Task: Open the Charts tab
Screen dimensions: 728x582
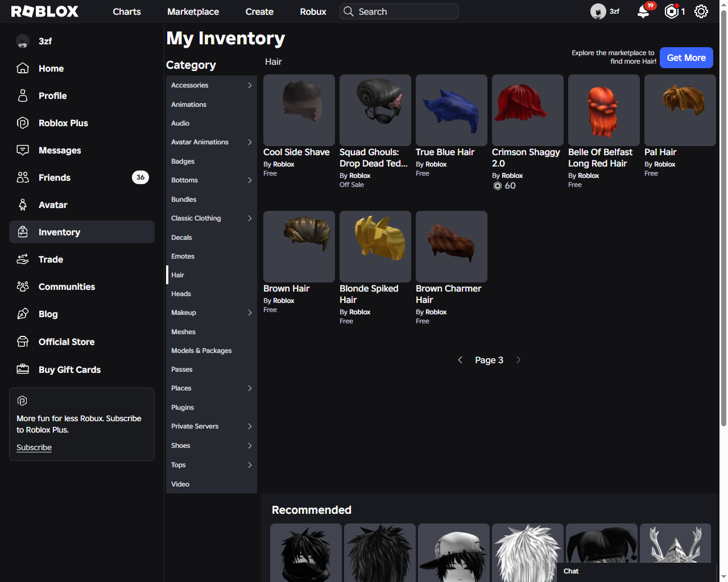Action: coord(127,11)
